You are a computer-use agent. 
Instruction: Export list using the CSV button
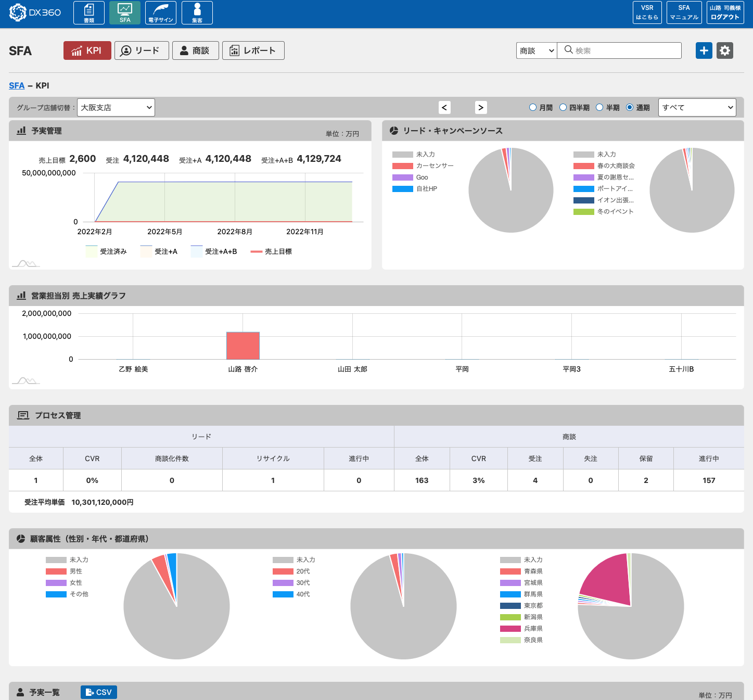99,692
